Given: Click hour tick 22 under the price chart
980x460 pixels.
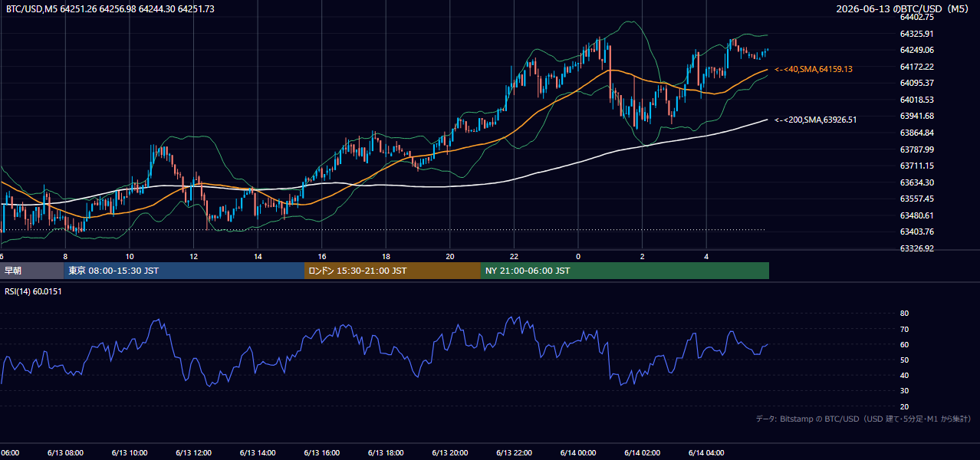Looking at the screenshot, I should (514, 256).
